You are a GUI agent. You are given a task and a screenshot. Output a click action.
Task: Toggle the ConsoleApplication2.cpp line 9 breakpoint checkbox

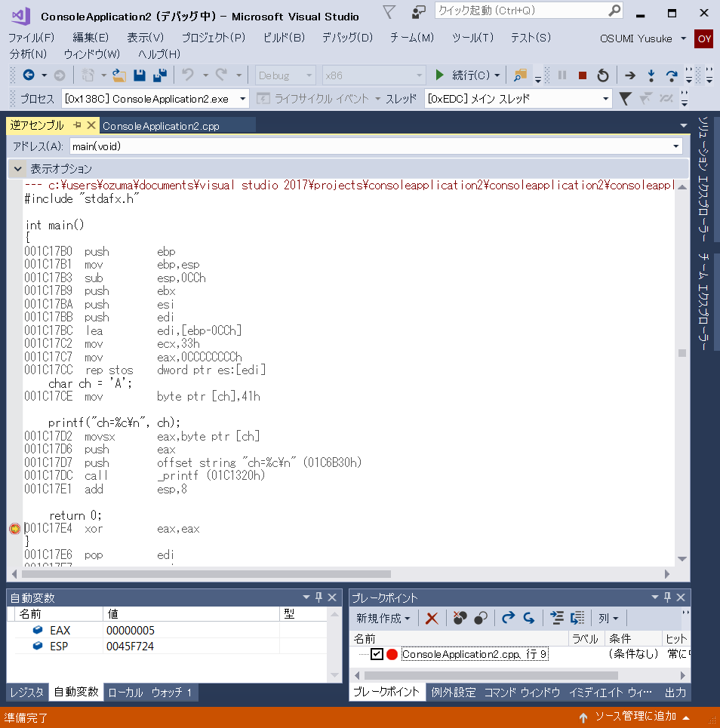377,654
